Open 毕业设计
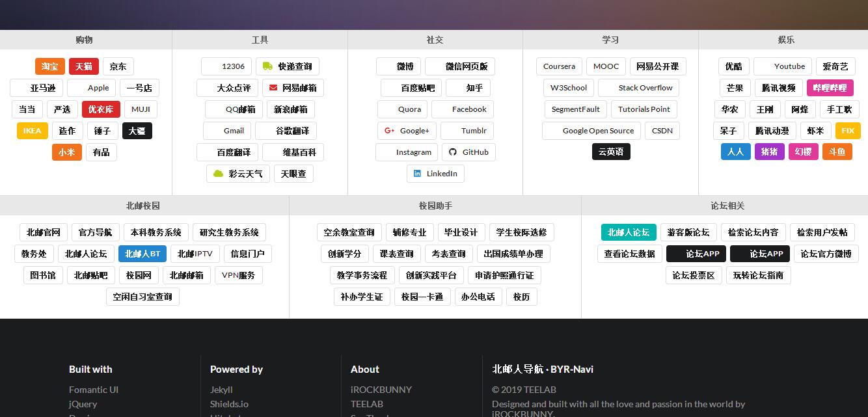Viewport: 868px width, 417px height. point(461,232)
